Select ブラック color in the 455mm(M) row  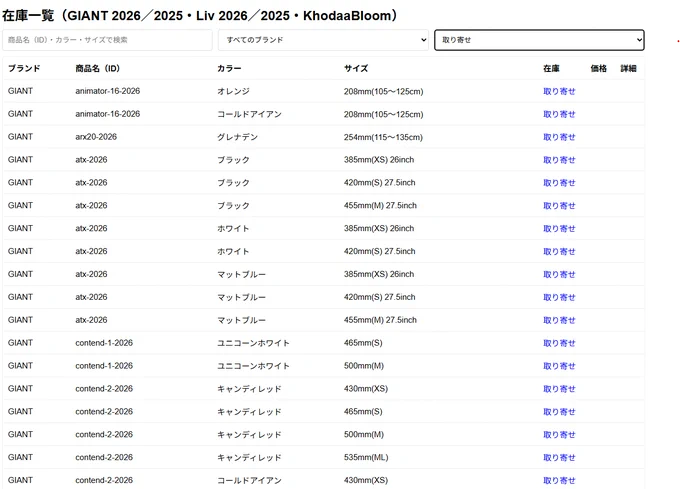pos(233,206)
